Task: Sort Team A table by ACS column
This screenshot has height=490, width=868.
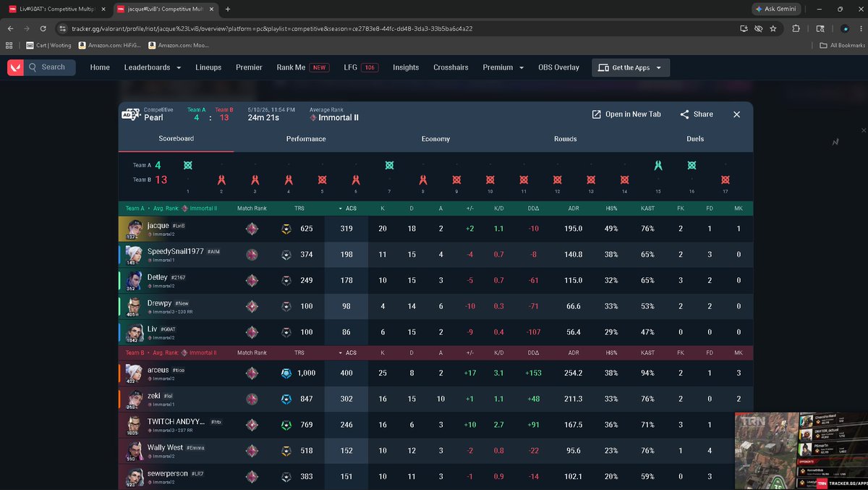Action: (x=346, y=208)
